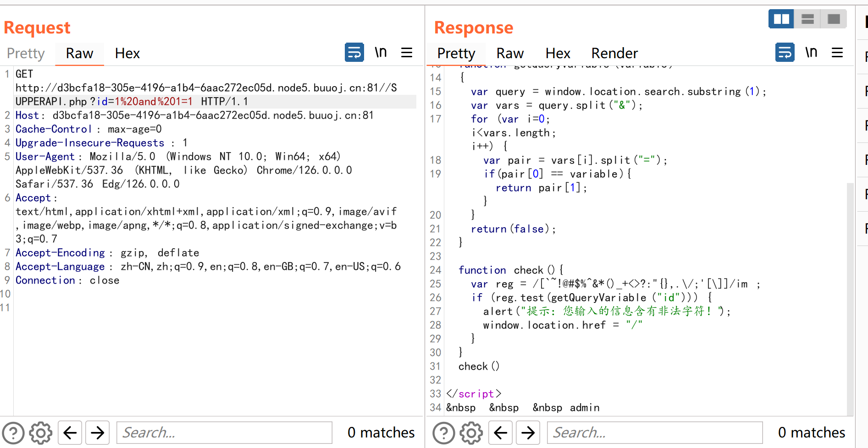Click the Connection header name
Viewport: 868px width, 448px height.
click(45, 280)
